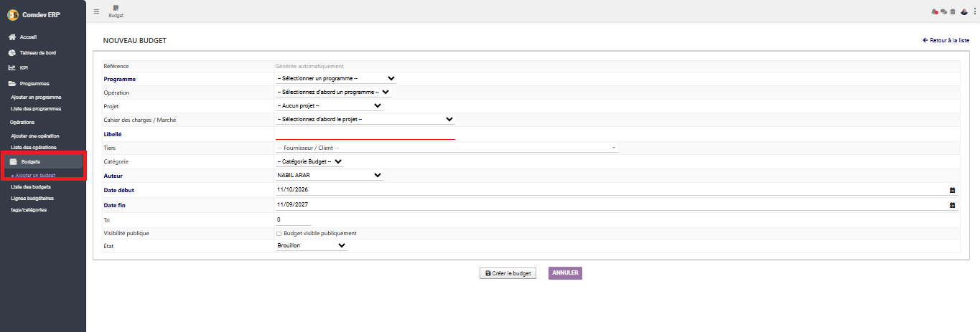Click the Libellé text field
Screen dimensions: 980x332
[x=365, y=133]
